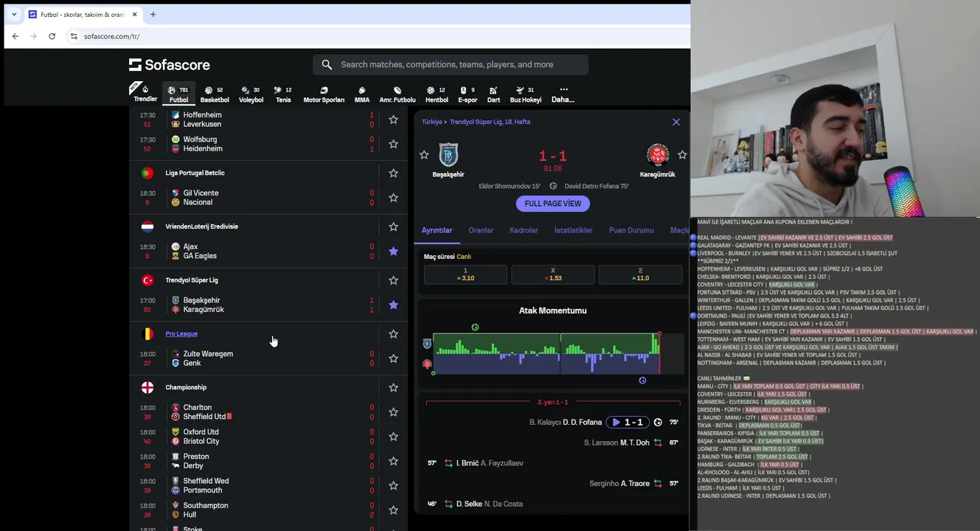
Task: Open the E-spor category
Action: 468,94
